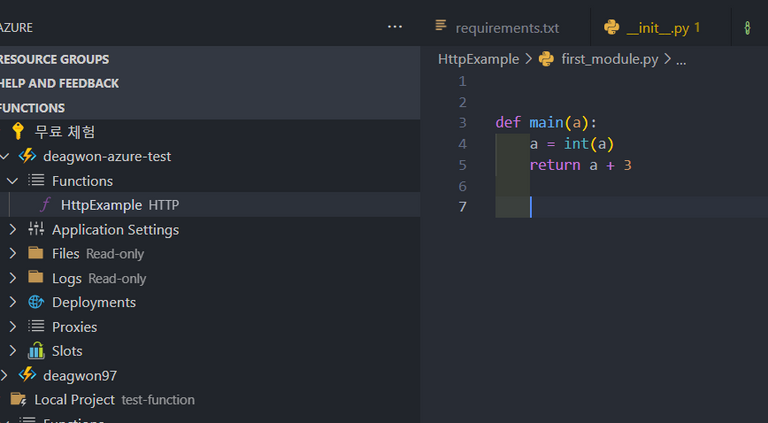The width and height of the screenshot is (768, 423).
Task: Click first_module.py in the breadcrumb
Action: point(610,59)
